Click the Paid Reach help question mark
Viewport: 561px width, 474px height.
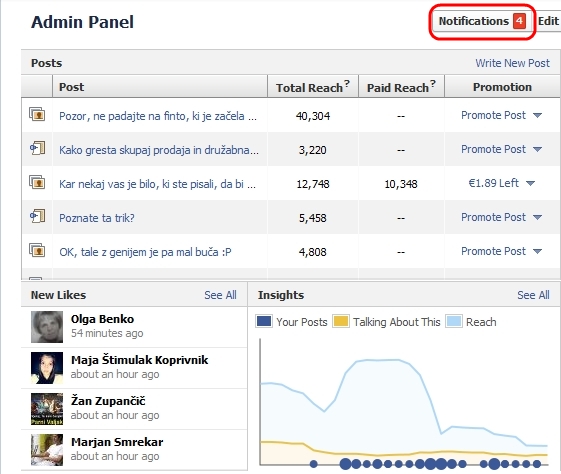tap(433, 83)
